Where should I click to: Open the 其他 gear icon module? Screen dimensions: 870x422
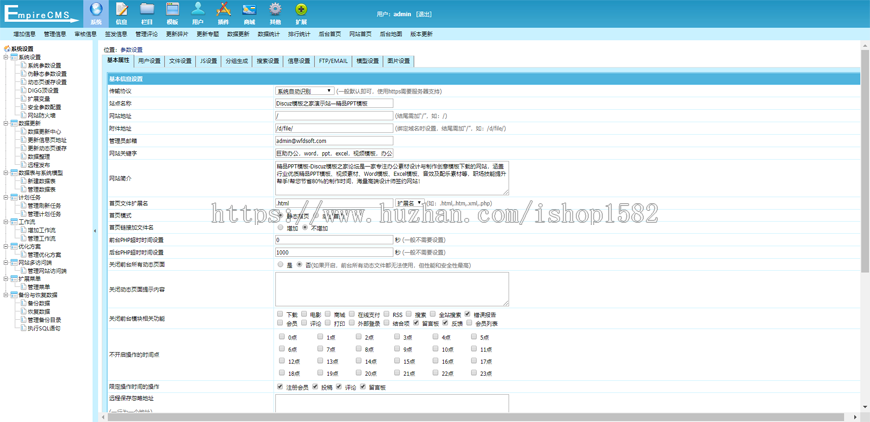tap(275, 13)
